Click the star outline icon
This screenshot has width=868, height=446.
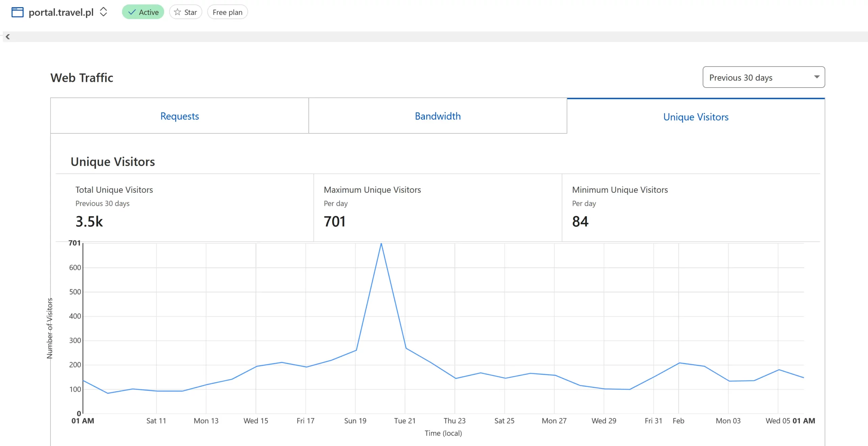coord(177,12)
